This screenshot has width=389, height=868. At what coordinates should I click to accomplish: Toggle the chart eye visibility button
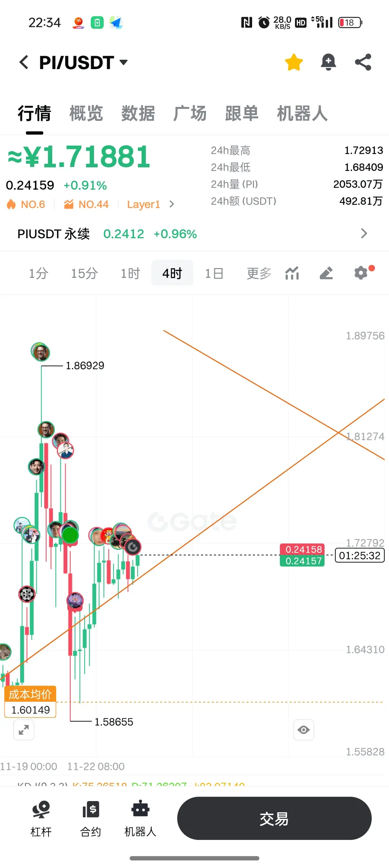coord(304,730)
